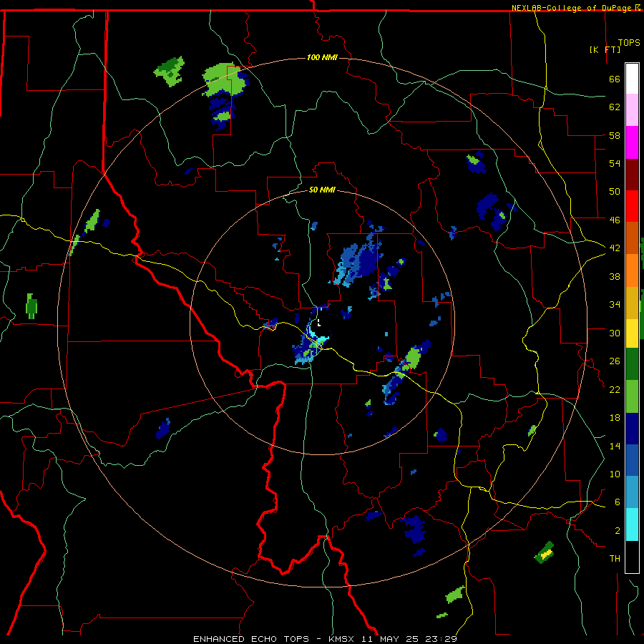The width and height of the screenshot is (644, 644).
Task: Pick the bright yellow legend swatch
Action: coord(632,333)
